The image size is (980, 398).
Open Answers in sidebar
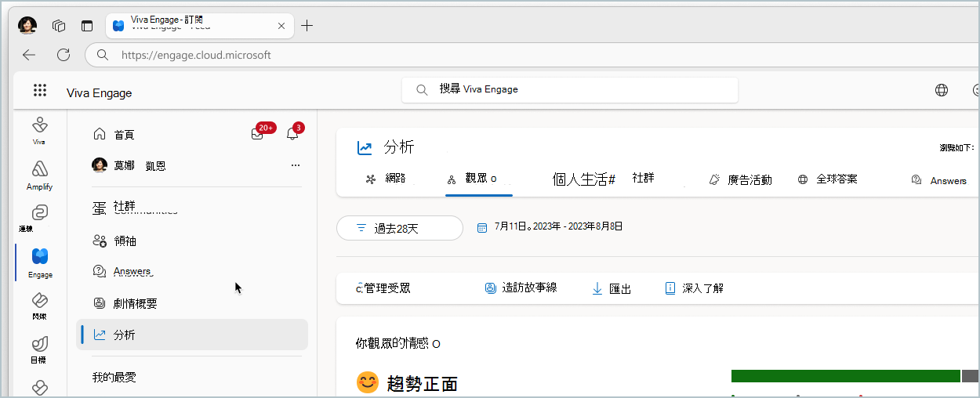click(122, 271)
